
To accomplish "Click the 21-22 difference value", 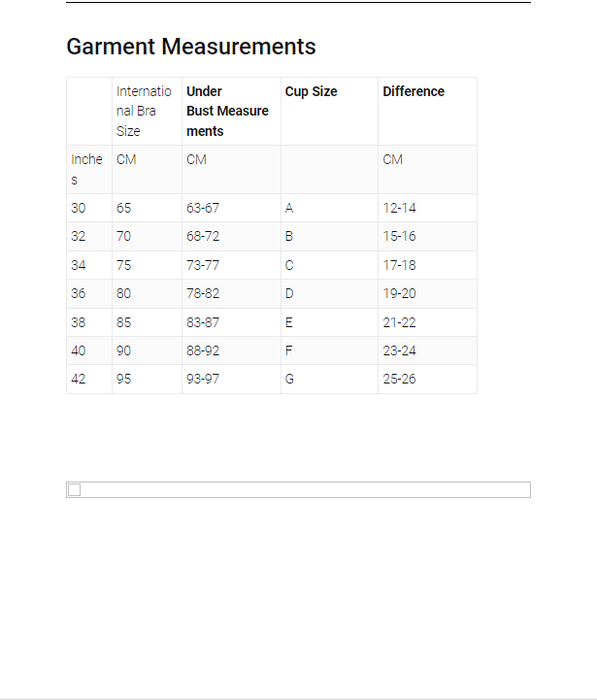I will click(x=399, y=322).
